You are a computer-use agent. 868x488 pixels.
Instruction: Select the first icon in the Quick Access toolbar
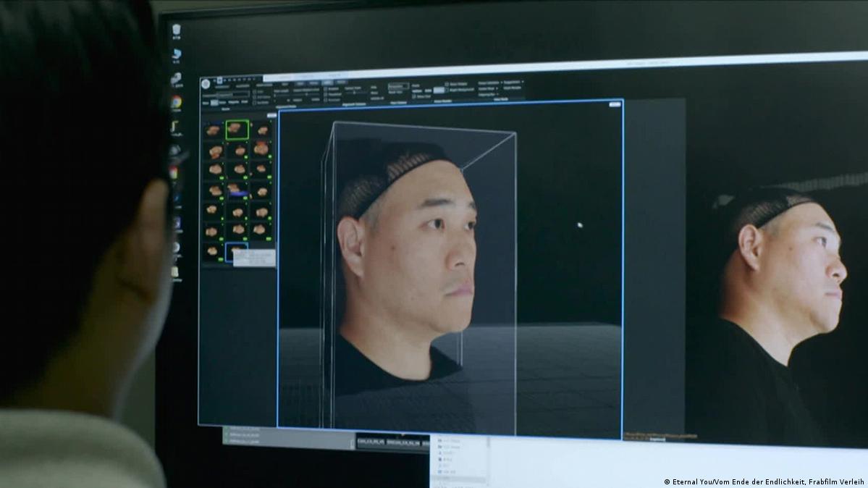(214, 80)
